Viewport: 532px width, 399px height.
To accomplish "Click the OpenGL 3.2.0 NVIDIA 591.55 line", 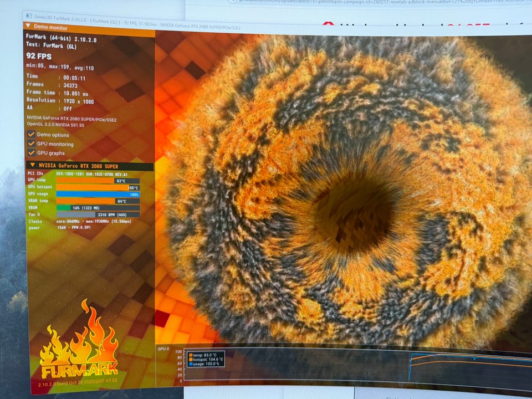I will click(55, 125).
